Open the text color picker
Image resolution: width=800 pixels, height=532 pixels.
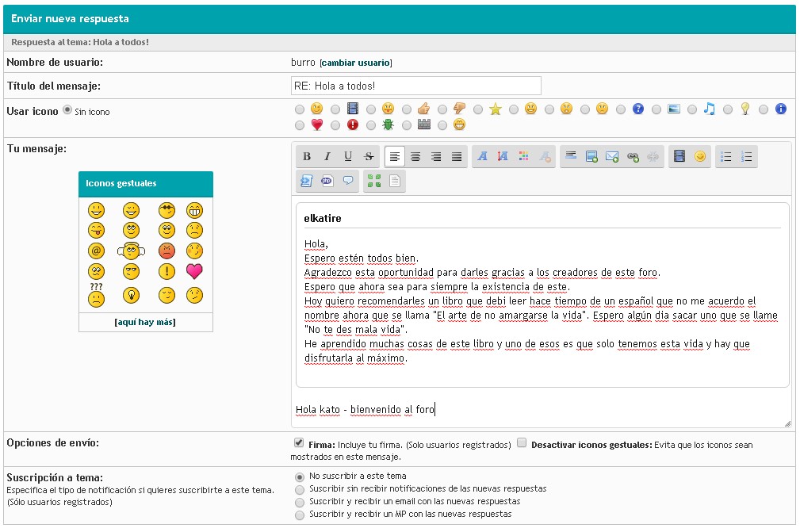coord(523,157)
